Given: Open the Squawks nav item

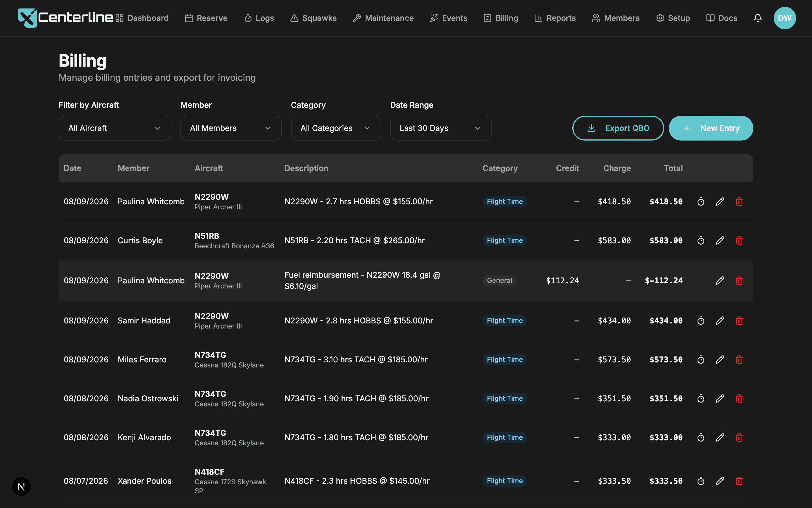Looking at the screenshot, I should click(x=314, y=18).
